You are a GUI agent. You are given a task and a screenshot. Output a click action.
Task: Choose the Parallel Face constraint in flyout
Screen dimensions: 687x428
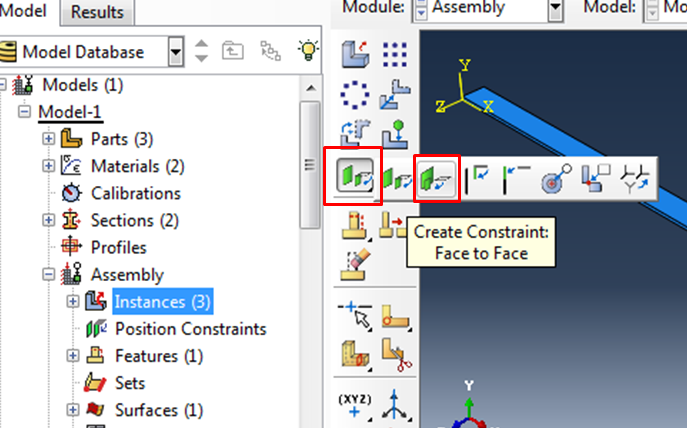point(397,179)
